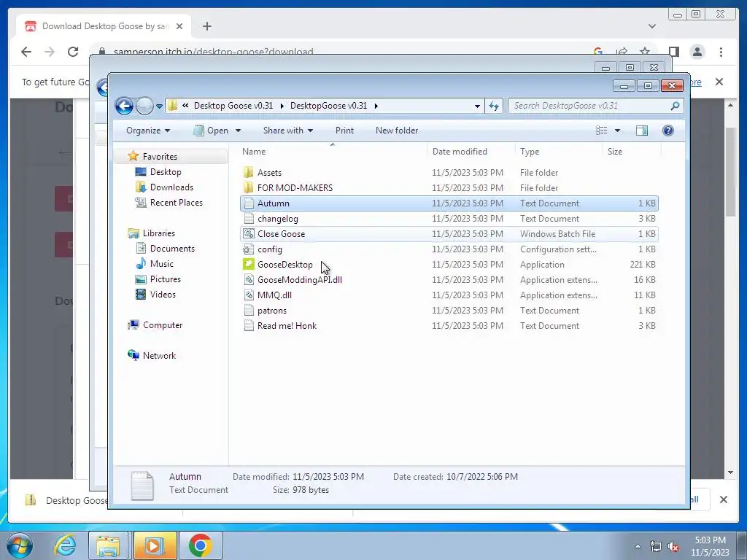Click the search magnifier icon in Explorer
Image resolution: width=747 pixels, height=560 pixels.
coord(675,106)
